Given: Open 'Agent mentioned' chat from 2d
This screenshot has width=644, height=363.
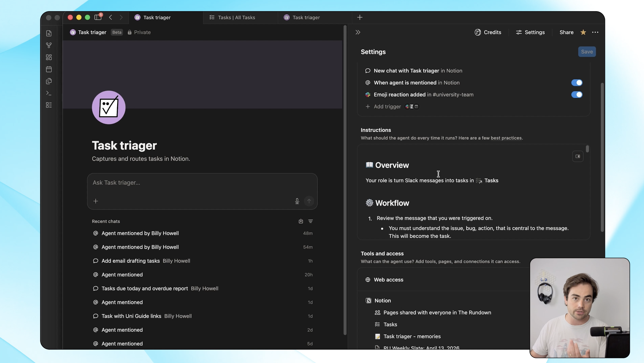Looking at the screenshot, I should click(x=202, y=330).
